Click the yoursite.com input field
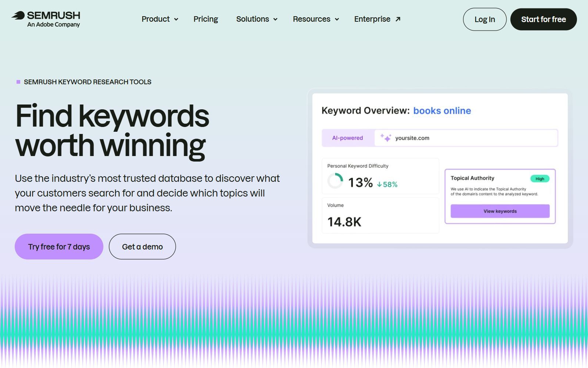Screen dimensions: 588x368 click(x=466, y=138)
